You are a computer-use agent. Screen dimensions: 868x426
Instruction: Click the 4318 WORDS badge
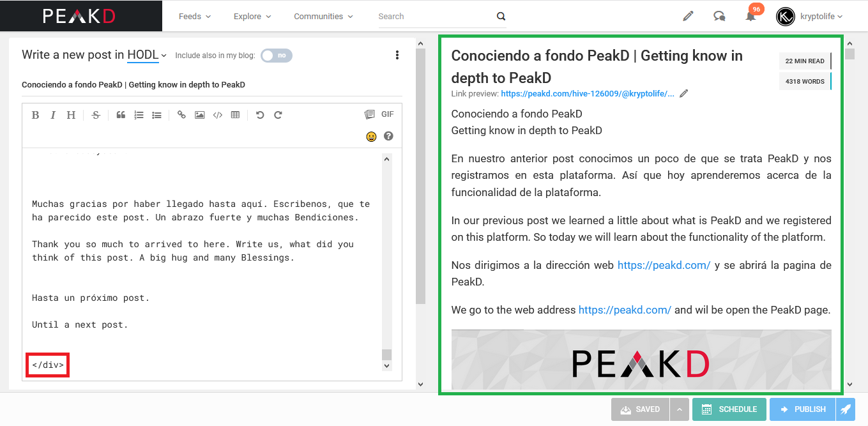click(805, 81)
